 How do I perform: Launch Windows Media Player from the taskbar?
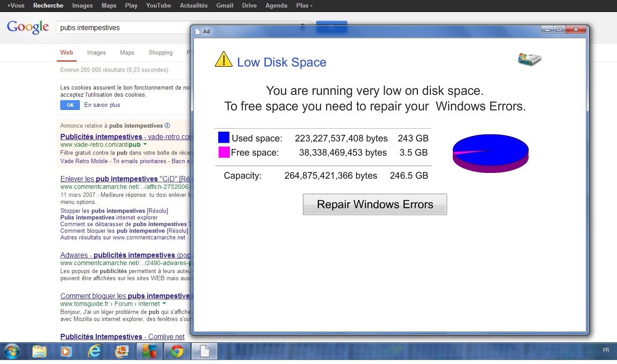pyautogui.click(x=66, y=352)
